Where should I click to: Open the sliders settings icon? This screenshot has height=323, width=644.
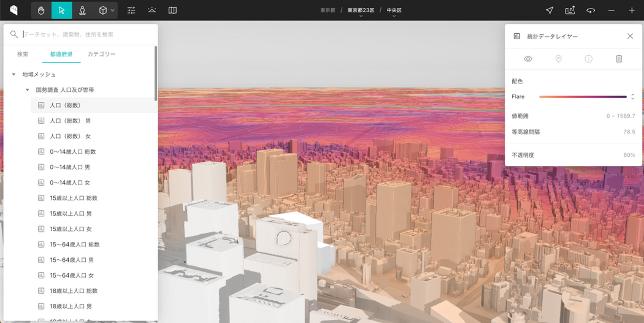pos(131,10)
